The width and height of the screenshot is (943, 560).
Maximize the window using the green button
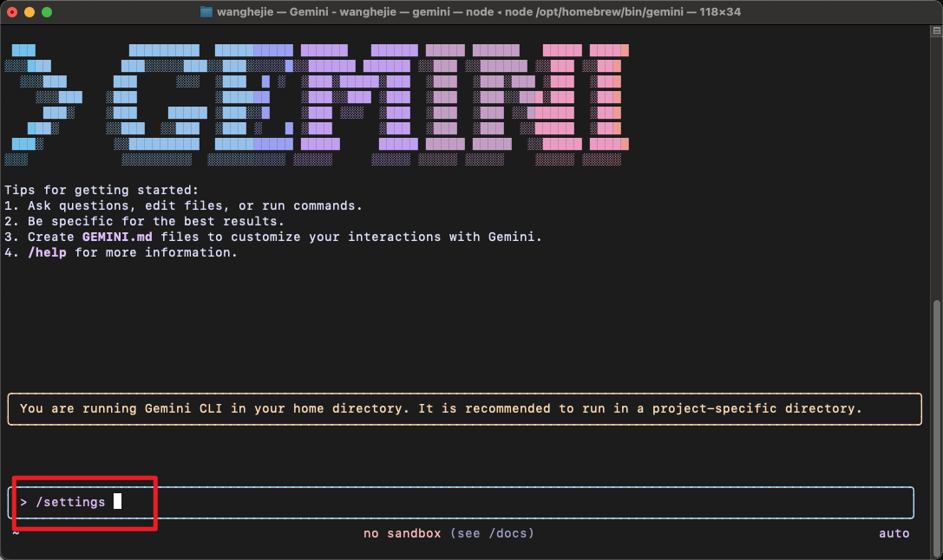point(47,12)
